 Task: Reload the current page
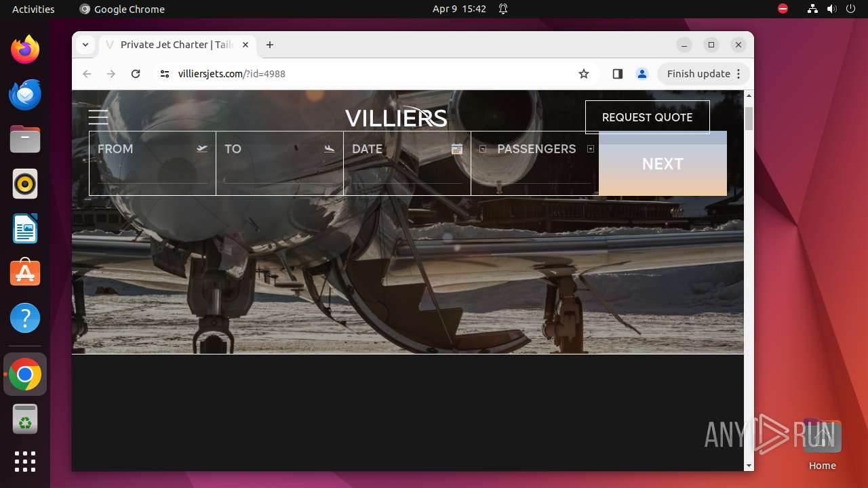tap(136, 74)
